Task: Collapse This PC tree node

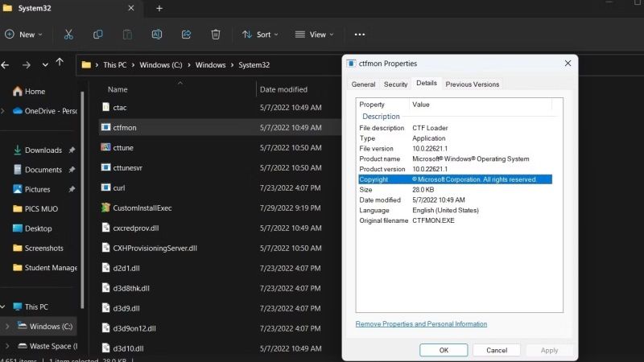Action: click(3, 306)
